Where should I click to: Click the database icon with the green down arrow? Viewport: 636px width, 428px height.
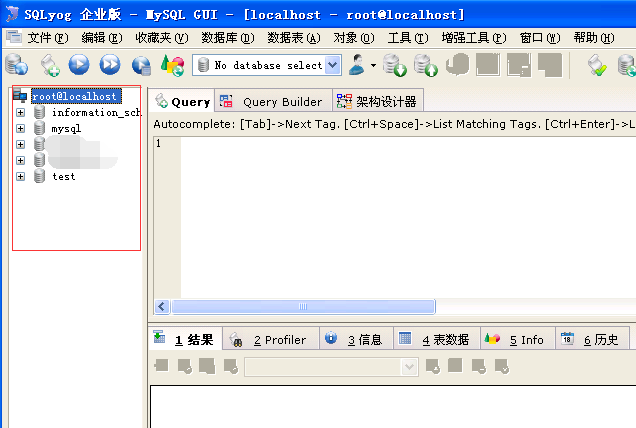pos(395,65)
